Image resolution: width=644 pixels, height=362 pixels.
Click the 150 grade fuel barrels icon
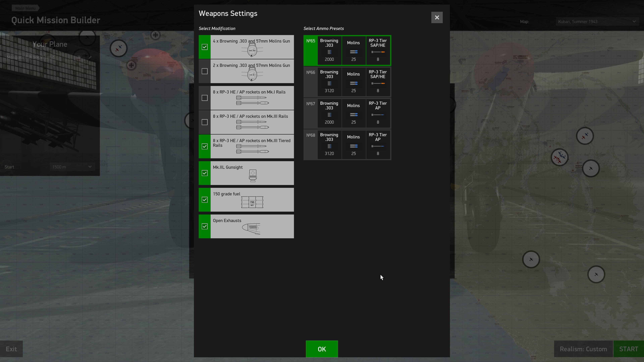click(x=252, y=202)
